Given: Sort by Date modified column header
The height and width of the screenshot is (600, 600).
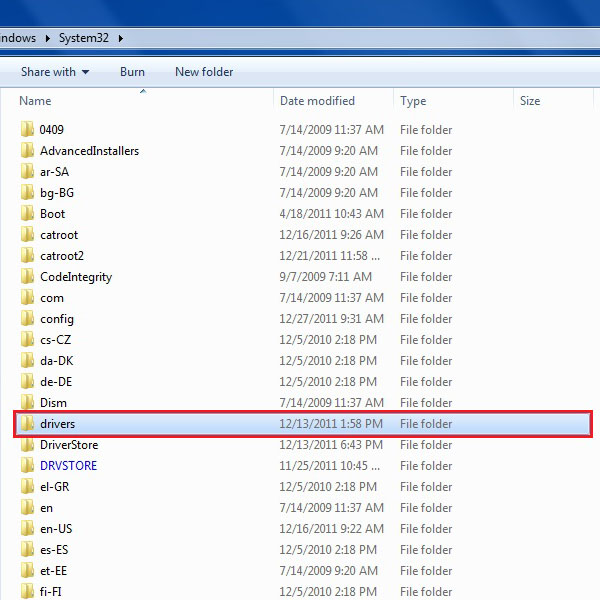Looking at the screenshot, I should [317, 101].
